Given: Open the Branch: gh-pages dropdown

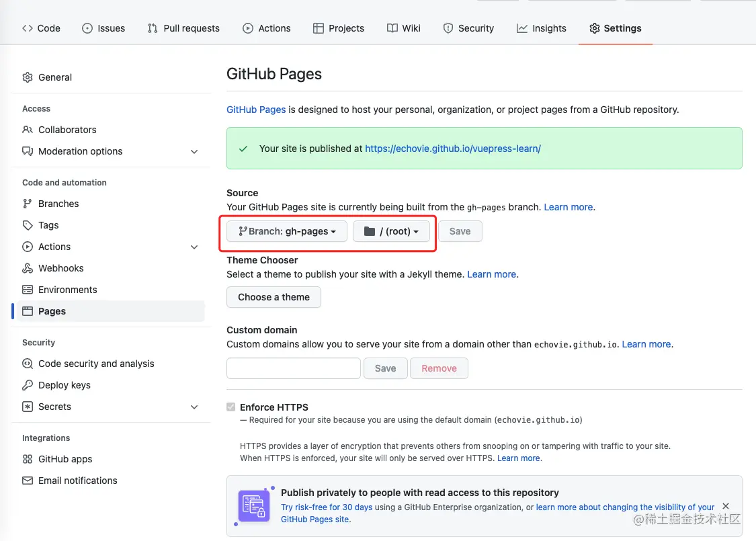Looking at the screenshot, I should (x=287, y=231).
